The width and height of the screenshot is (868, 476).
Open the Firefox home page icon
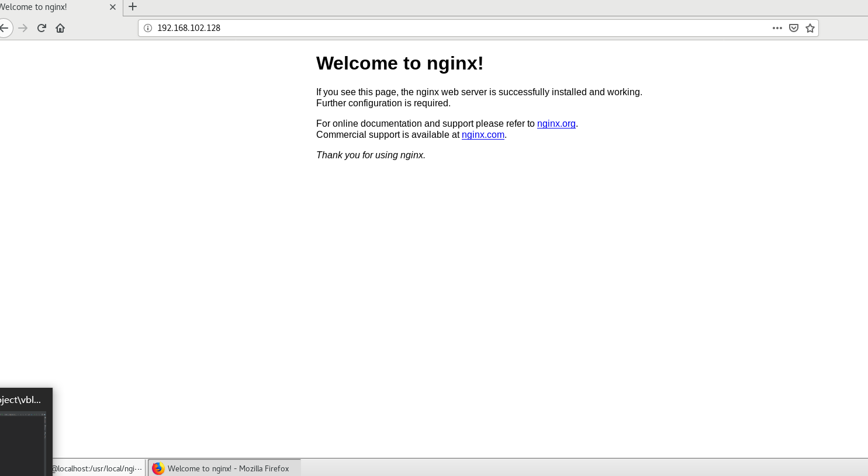[60, 28]
